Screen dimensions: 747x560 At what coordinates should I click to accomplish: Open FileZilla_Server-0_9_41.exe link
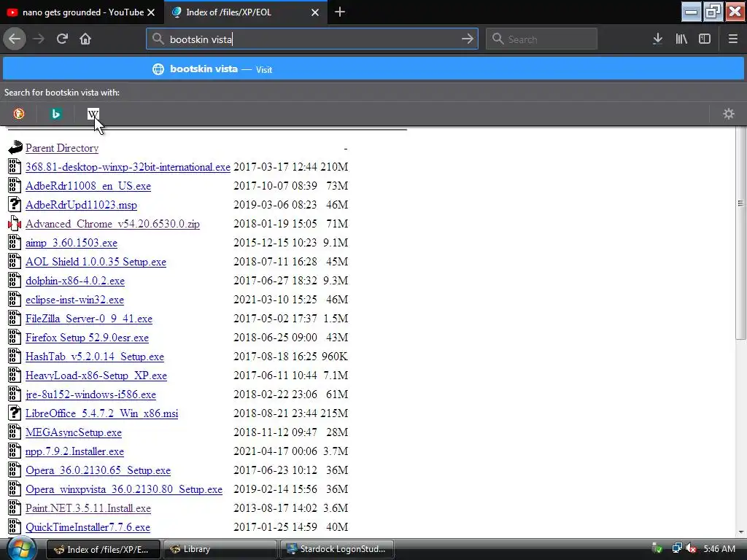click(x=89, y=319)
